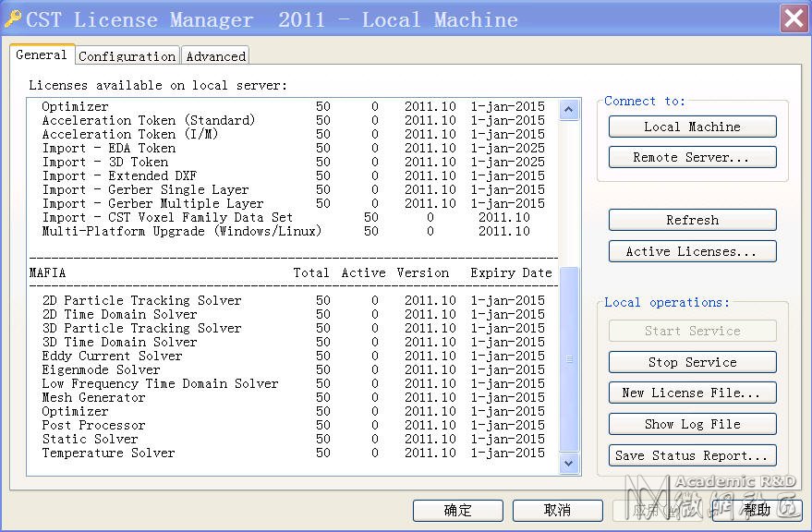The height and width of the screenshot is (532, 812).
Task: Open the Remote Server connection dialog
Action: pyautogui.click(x=693, y=158)
